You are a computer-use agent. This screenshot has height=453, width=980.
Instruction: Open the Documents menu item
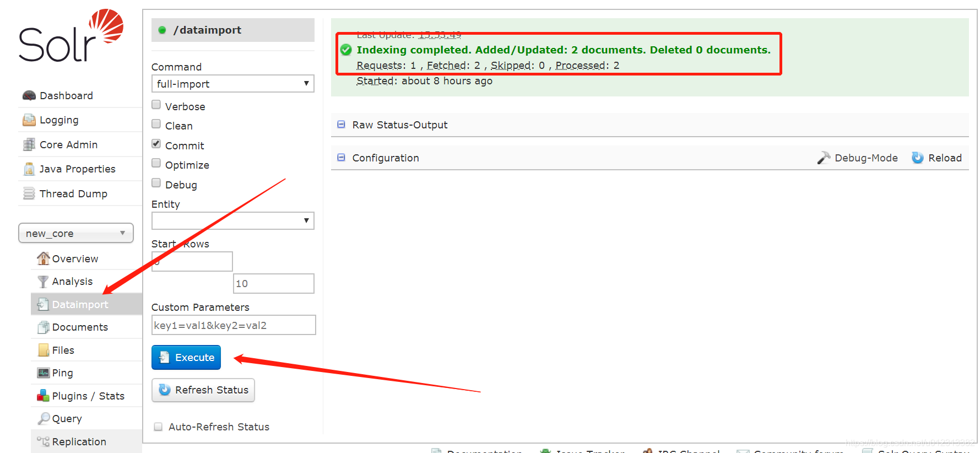[80, 327]
